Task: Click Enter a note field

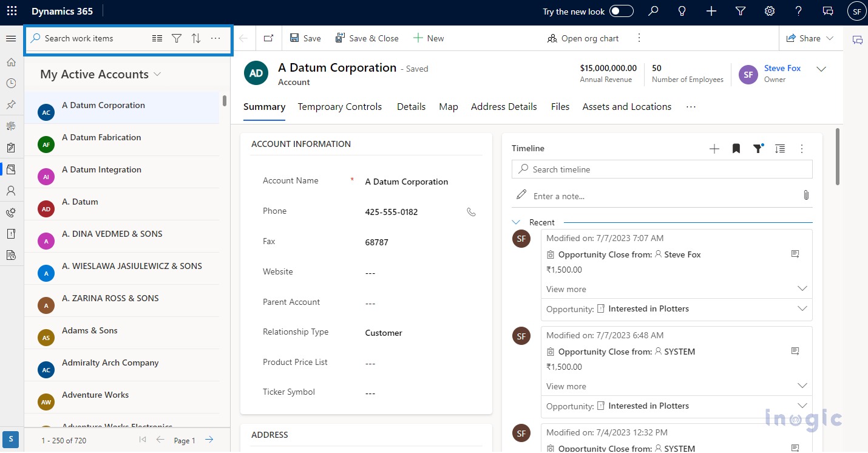Action: [656, 196]
